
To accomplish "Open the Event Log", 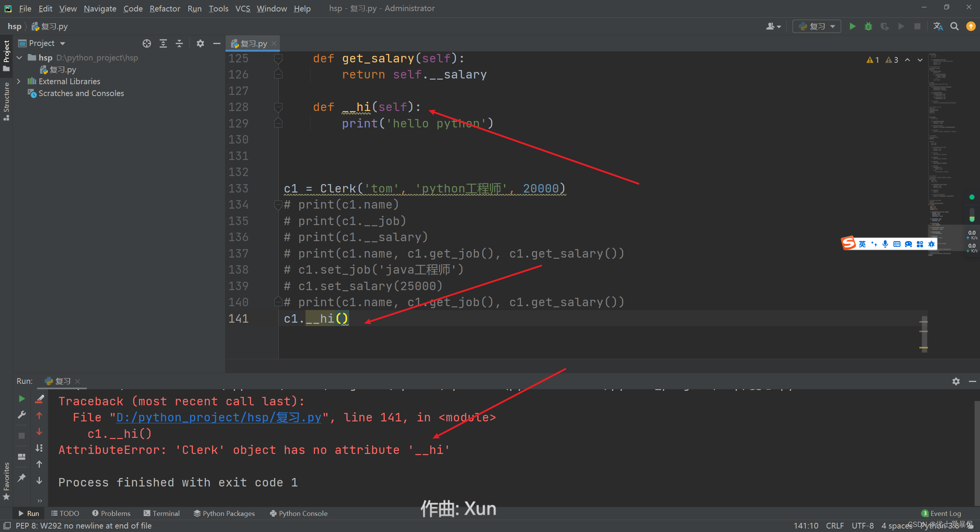I will click(x=941, y=513).
